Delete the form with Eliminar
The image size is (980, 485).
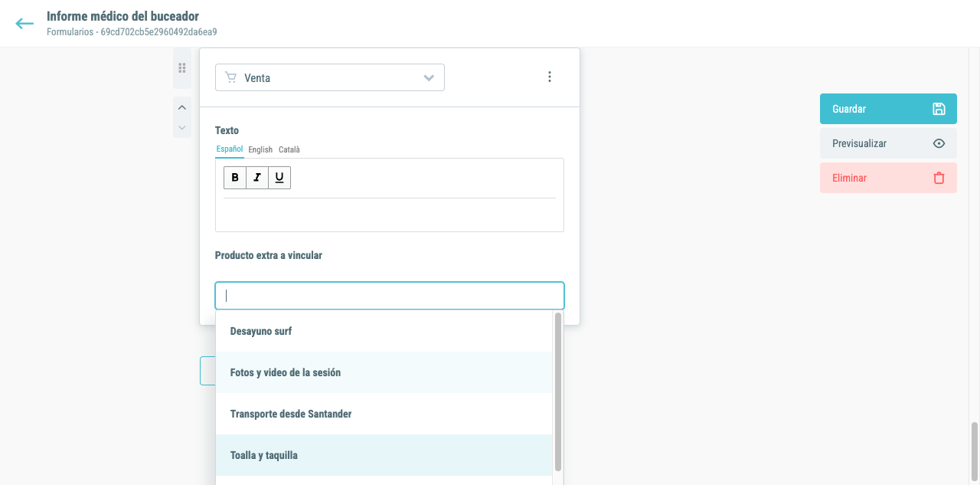888,178
